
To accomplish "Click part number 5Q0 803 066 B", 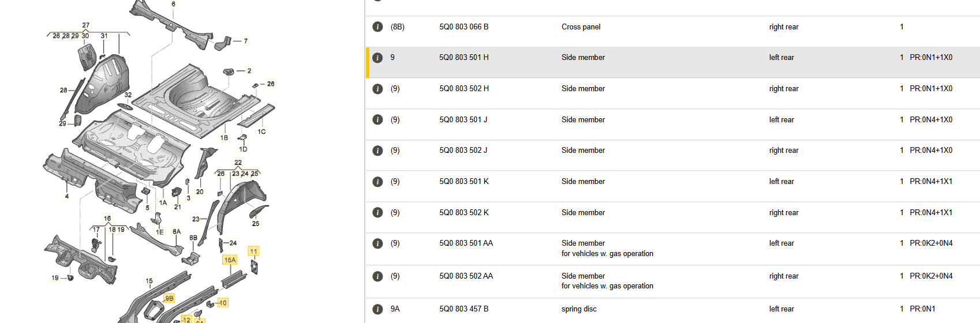I will [463, 27].
